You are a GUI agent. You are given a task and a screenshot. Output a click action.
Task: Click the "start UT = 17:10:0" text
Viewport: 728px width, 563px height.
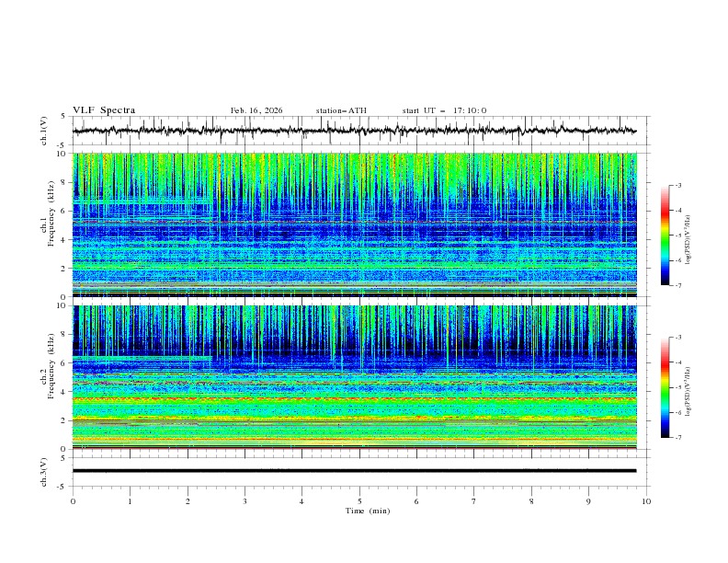444,110
